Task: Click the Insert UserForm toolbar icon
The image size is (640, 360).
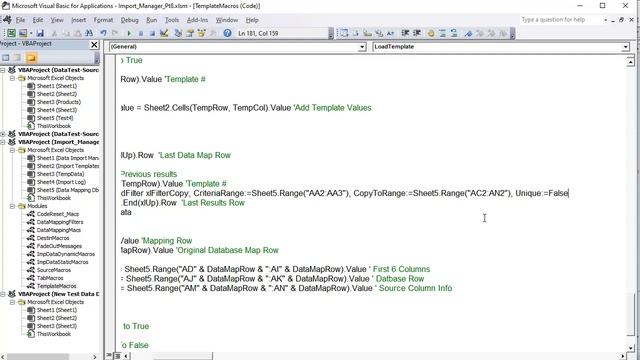Action: point(23,33)
